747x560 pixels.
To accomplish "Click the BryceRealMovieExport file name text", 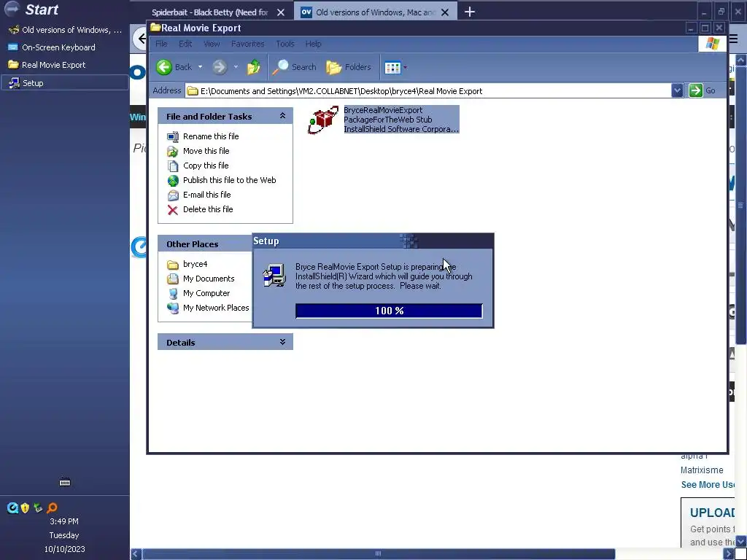I will click(x=383, y=110).
